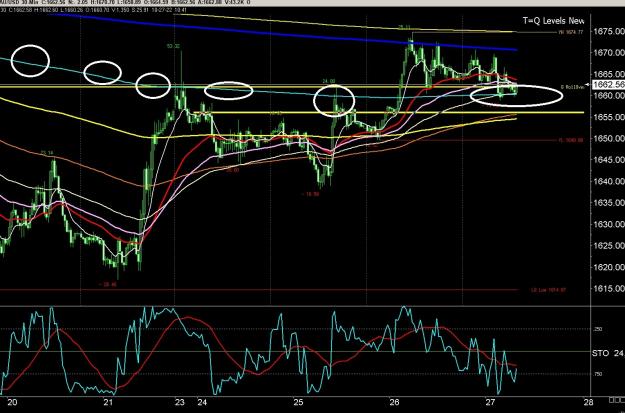
Task: Click the 24.00 swing label above price
Action: click(x=329, y=81)
